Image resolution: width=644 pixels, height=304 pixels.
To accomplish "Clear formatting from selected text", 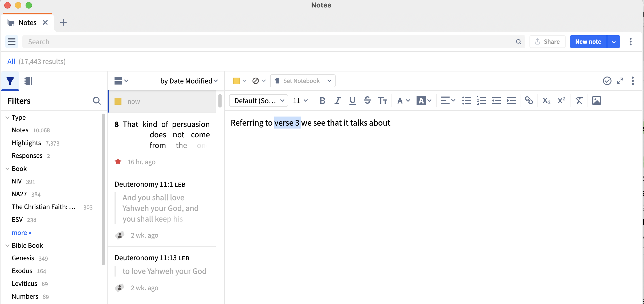I will (x=579, y=101).
